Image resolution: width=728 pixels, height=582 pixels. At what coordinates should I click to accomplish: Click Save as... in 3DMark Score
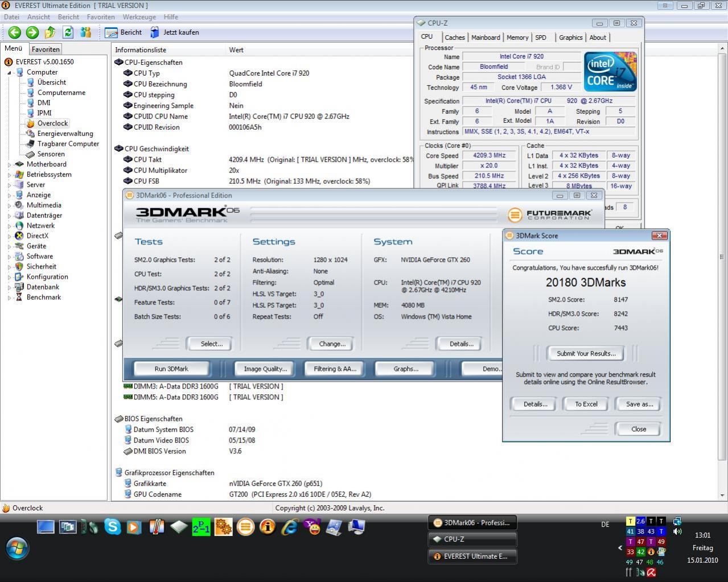(x=639, y=404)
